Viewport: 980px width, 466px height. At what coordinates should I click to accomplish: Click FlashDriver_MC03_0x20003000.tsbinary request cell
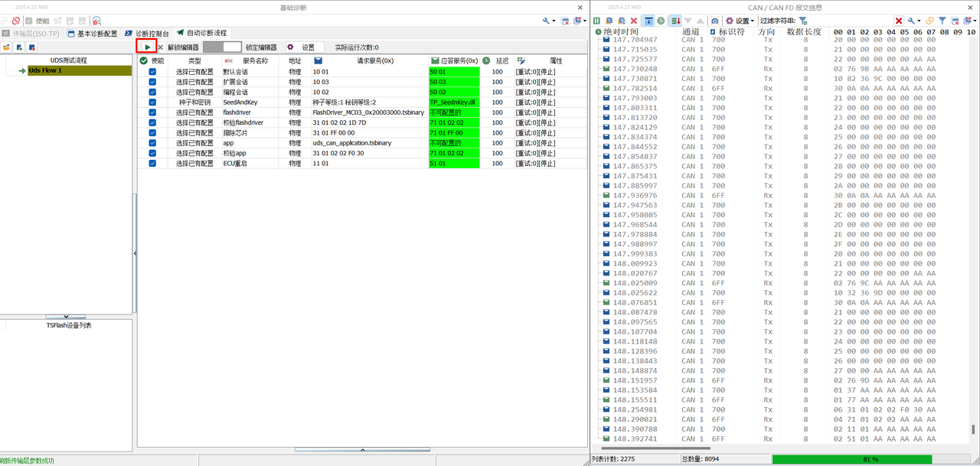(x=368, y=112)
